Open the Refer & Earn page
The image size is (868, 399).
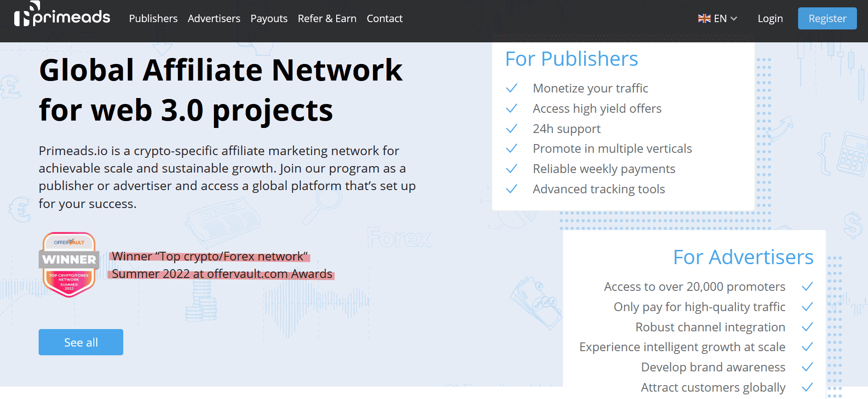(327, 18)
